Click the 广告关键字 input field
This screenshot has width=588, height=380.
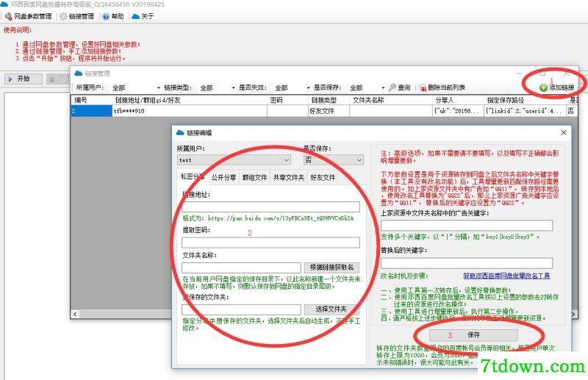pyautogui.click(x=467, y=226)
